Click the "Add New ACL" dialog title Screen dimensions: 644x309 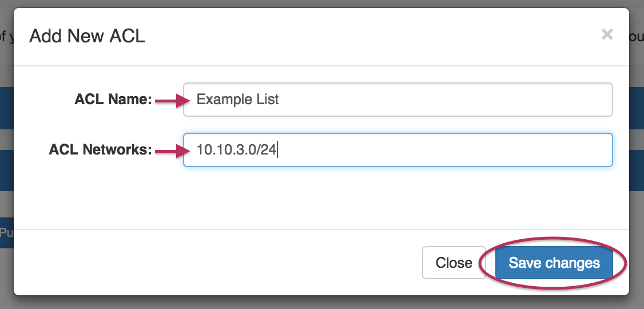point(87,36)
